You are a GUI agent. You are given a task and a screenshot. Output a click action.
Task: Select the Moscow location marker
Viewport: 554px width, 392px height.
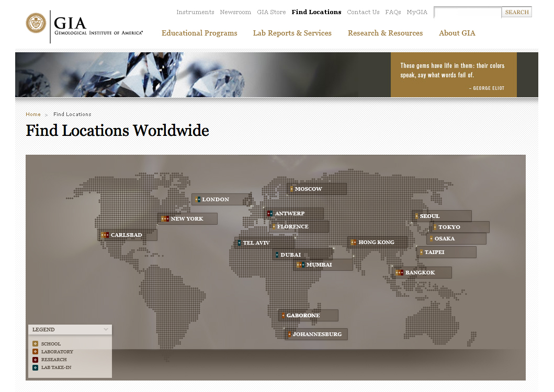(x=316, y=189)
